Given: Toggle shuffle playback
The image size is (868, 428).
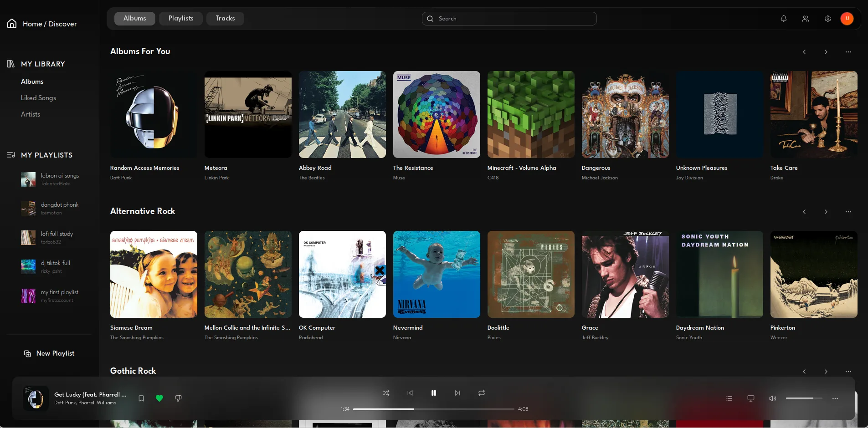Looking at the screenshot, I should [x=386, y=393].
